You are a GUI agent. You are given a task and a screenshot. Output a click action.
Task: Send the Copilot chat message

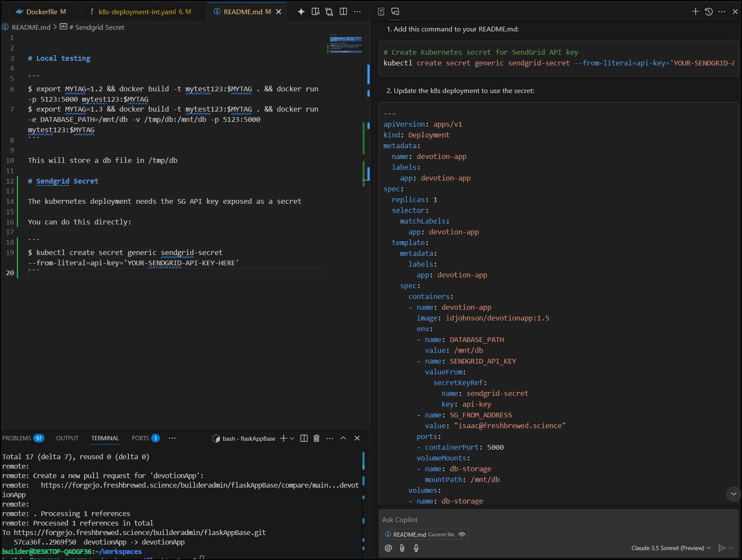722,548
